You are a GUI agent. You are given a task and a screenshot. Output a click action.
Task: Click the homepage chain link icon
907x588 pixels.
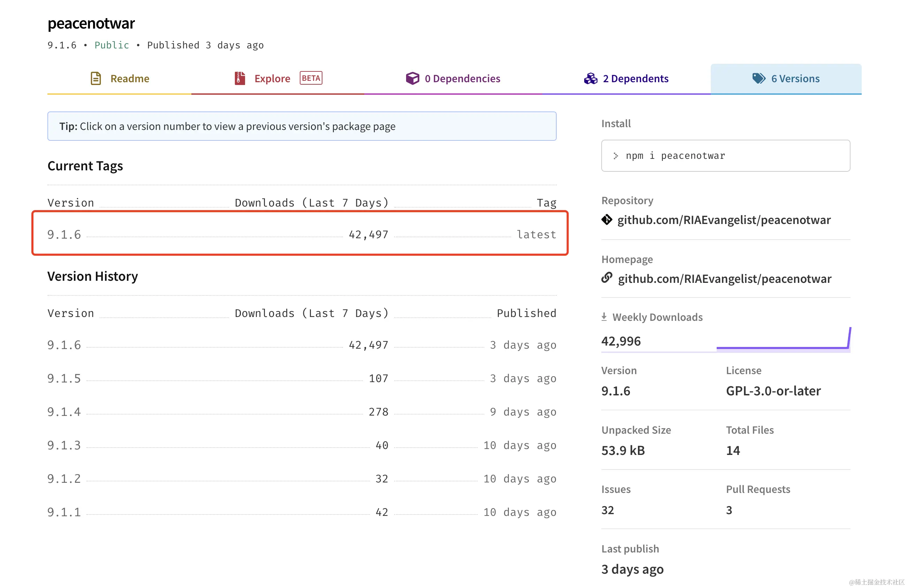[607, 278]
